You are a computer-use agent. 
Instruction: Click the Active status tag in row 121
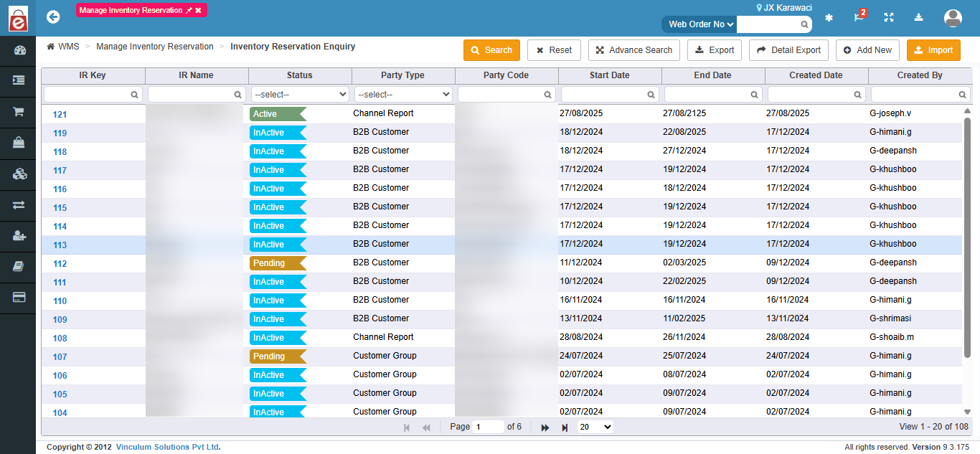point(277,114)
